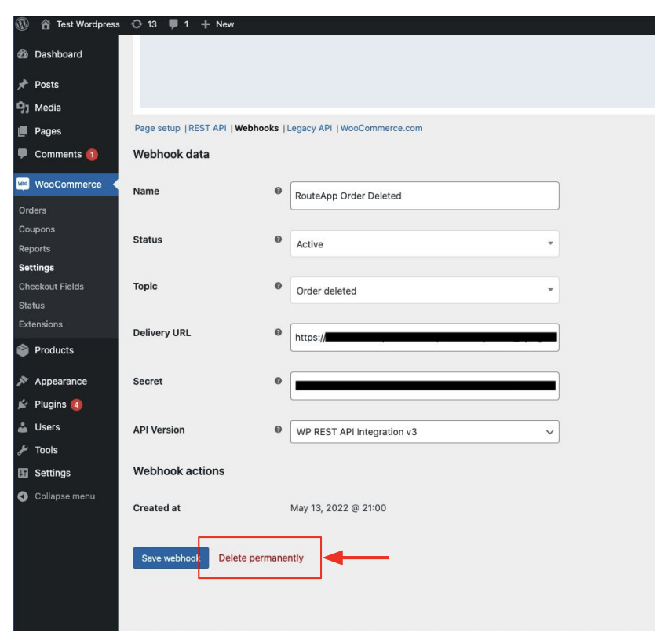The width and height of the screenshot is (664, 644).
Task: Click the help icon next to Name
Action: [278, 191]
